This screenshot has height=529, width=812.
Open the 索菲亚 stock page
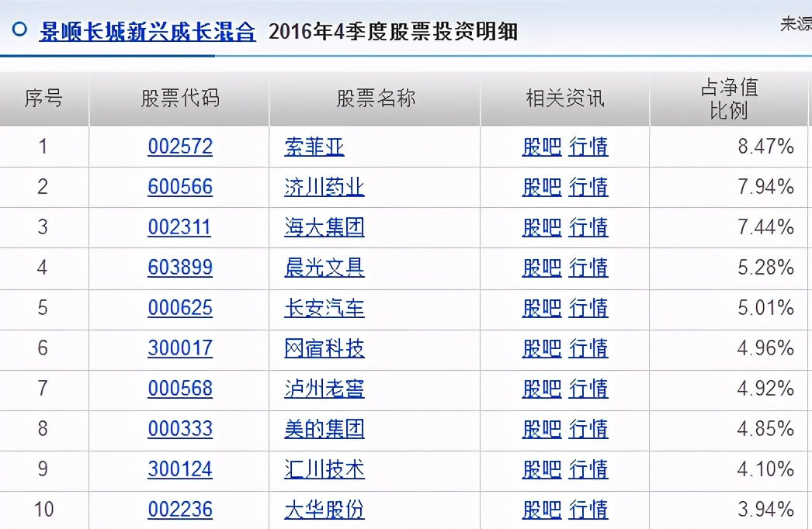pyautogui.click(x=314, y=147)
